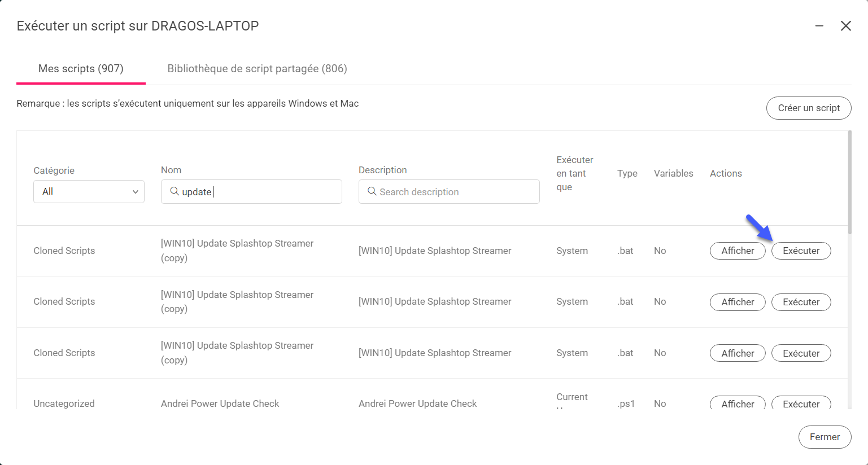Click the Nom search field containing update

click(x=251, y=191)
